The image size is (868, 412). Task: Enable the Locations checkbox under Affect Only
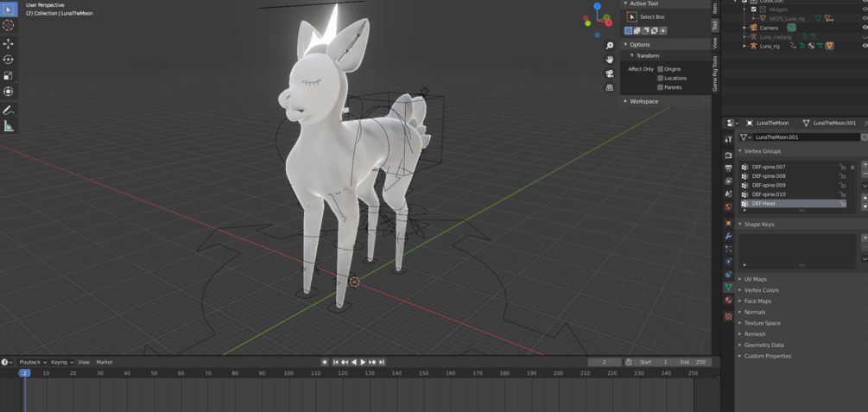pos(661,78)
